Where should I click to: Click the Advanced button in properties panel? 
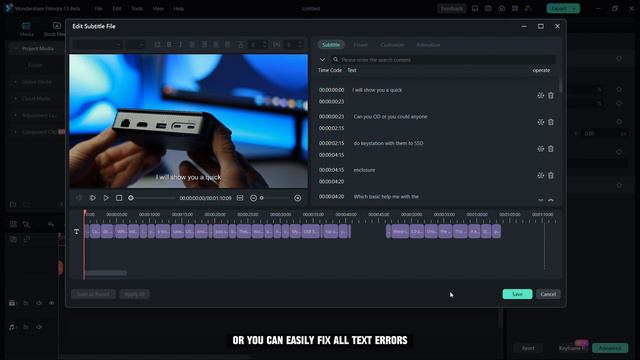(x=610, y=348)
